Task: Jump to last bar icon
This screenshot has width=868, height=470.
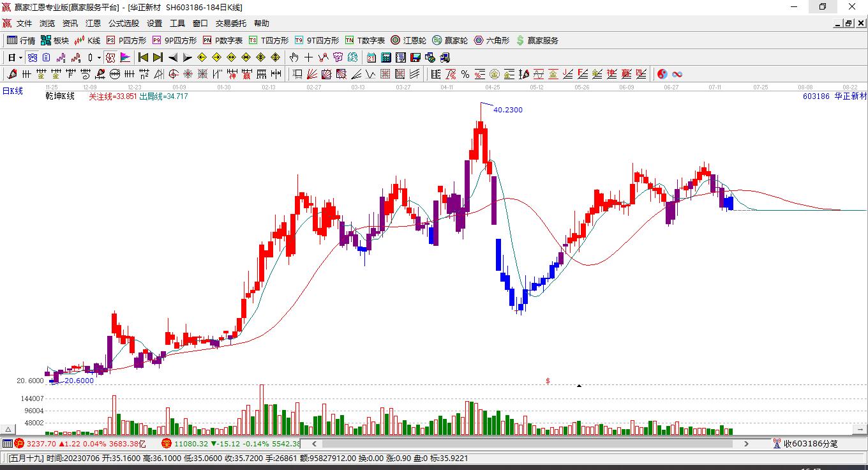Action: tap(158, 57)
